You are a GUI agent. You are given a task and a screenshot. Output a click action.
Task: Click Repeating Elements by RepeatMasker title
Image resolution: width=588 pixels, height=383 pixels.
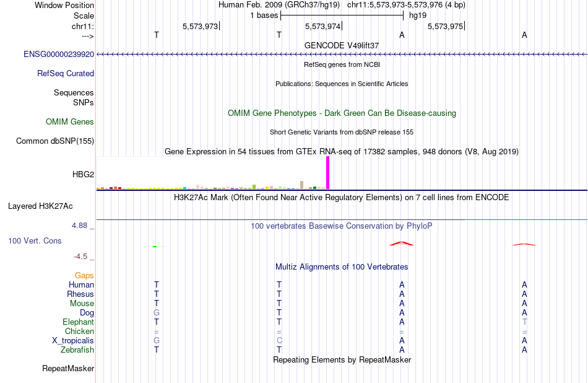coord(342,360)
